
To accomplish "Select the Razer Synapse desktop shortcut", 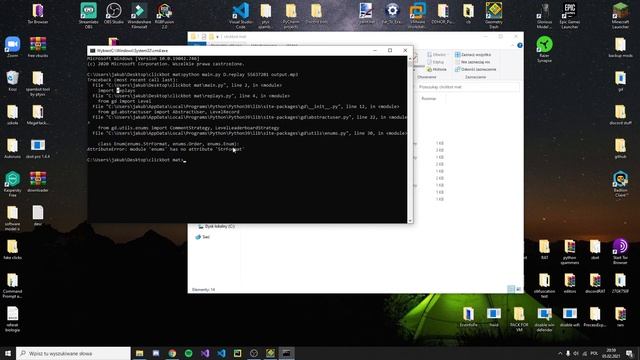I will pyautogui.click(x=544, y=49).
